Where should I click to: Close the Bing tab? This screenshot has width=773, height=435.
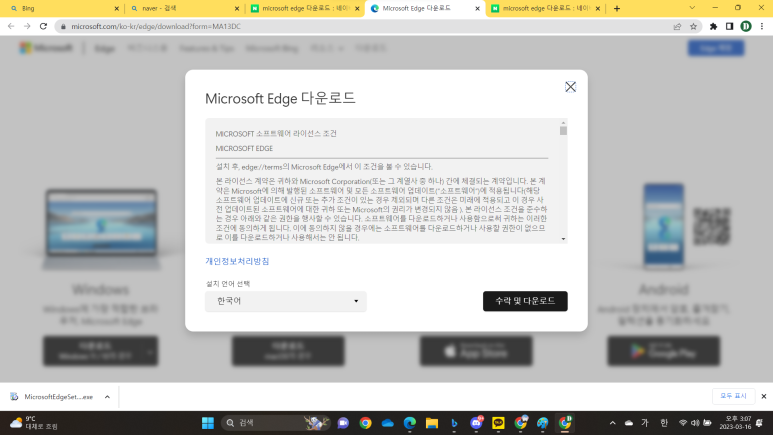[x=117, y=8]
